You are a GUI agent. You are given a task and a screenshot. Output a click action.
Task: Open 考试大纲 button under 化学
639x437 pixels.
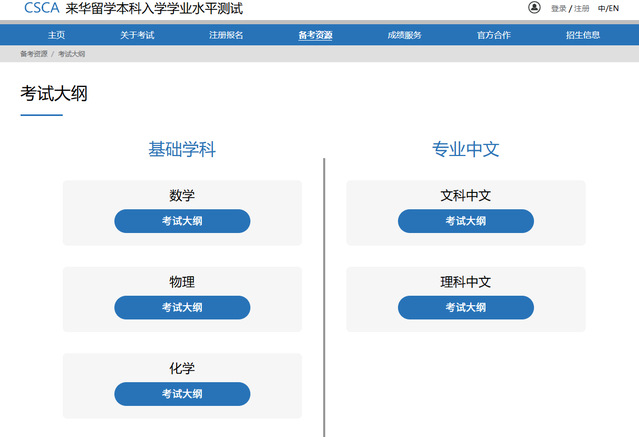[182, 394]
